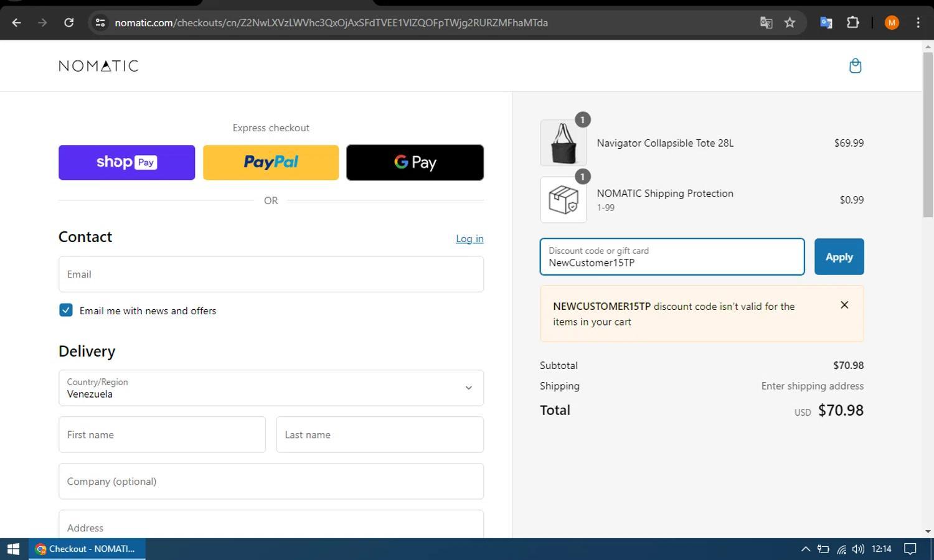Click the Total label
This screenshot has height=560, width=934.
pos(555,410)
